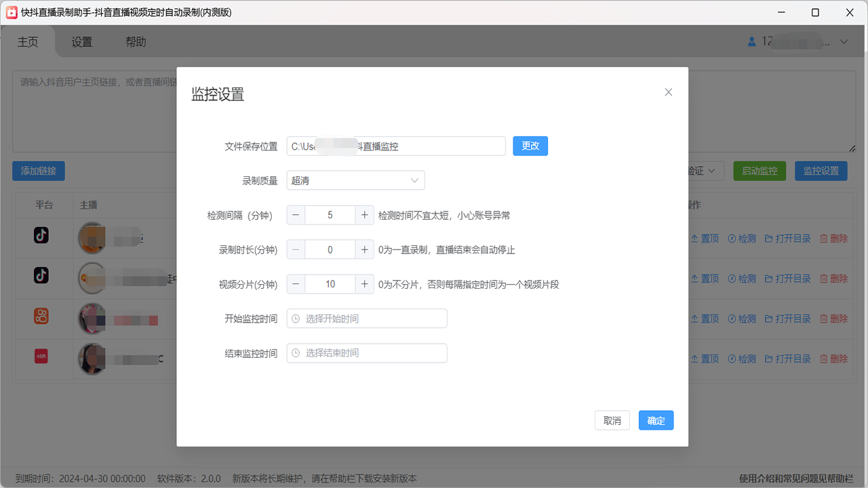Viewport: 868px width, 488px height.
Task: Increase 录制时长 with the plus button
Action: 364,249
